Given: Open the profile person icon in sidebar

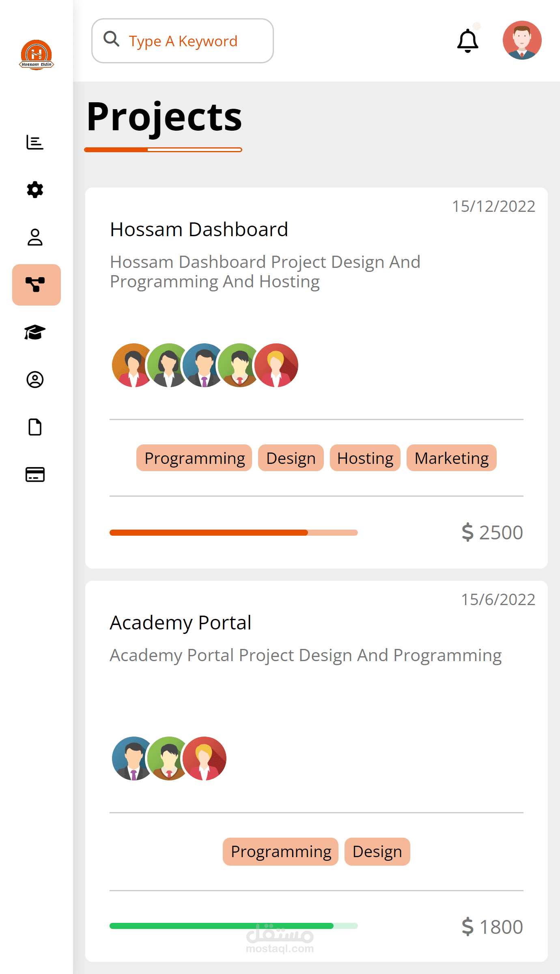Looking at the screenshot, I should [x=35, y=237].
